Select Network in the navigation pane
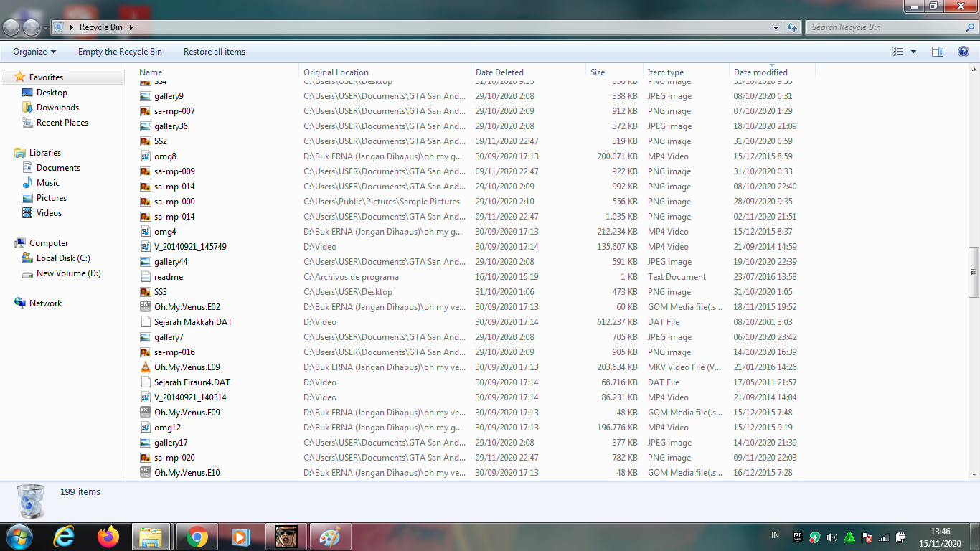 pyautogui.click(x=45, y=303)
